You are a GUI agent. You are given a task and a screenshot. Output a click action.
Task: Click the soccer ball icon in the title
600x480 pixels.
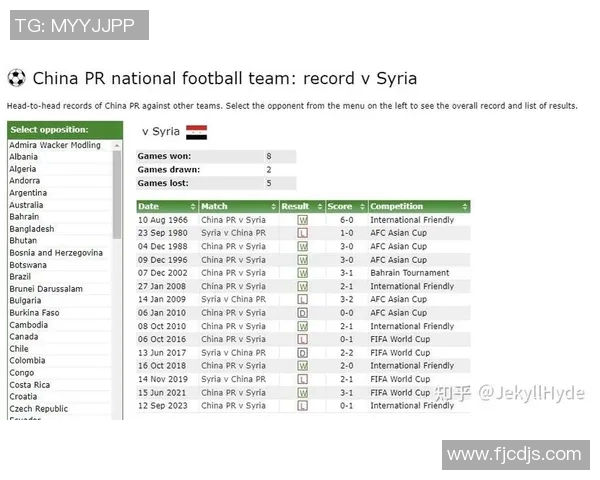coord(16,78)
